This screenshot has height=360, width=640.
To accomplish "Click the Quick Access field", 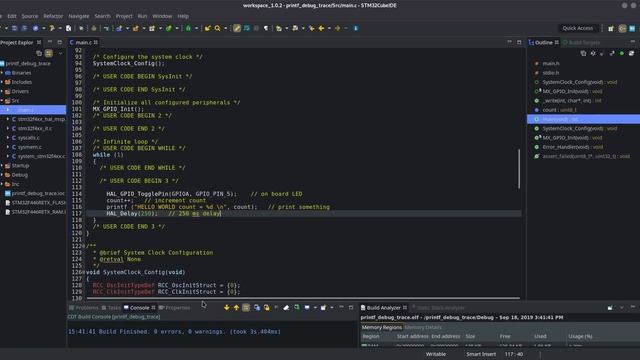I will [578, 28].
